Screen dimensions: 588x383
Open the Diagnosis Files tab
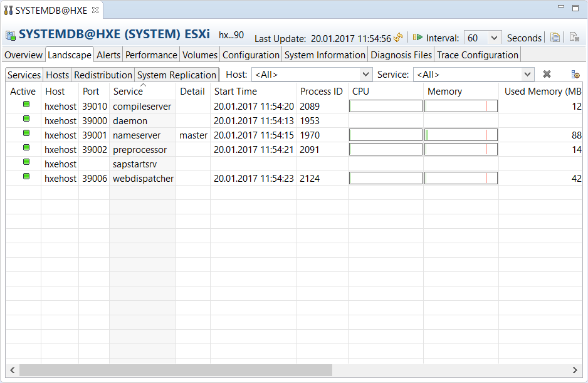coord(401,55)
